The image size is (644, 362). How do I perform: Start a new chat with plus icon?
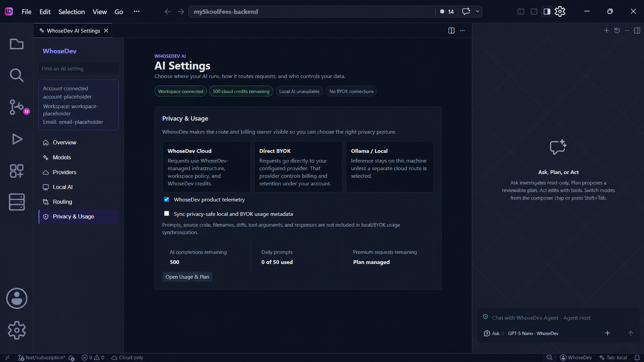pos(607,30)
